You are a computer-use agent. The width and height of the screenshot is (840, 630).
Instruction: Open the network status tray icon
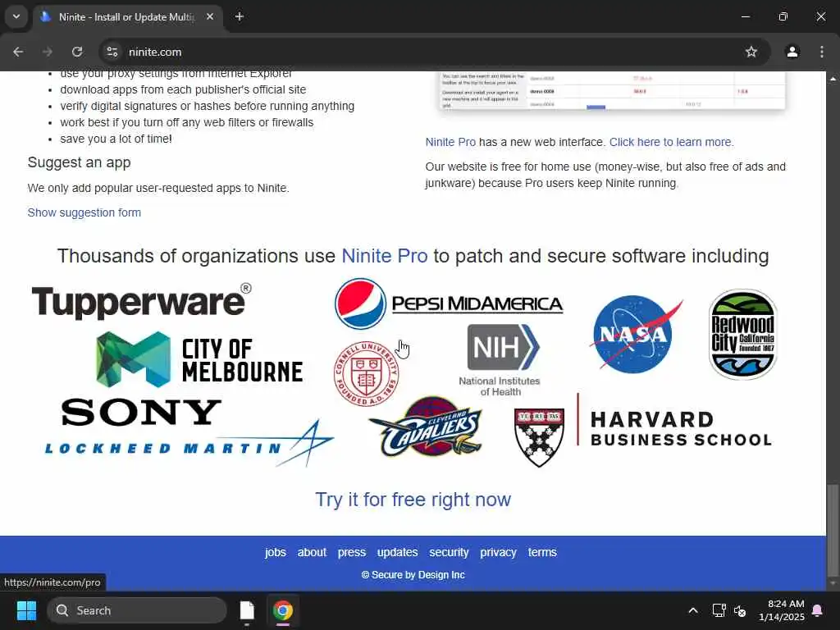pos(719,610)
